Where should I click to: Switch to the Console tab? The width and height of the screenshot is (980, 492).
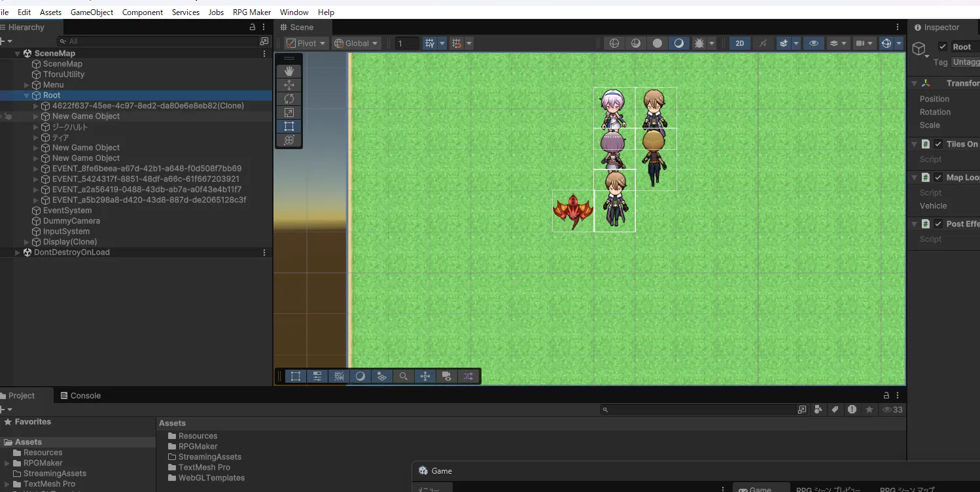pos(80,396)
